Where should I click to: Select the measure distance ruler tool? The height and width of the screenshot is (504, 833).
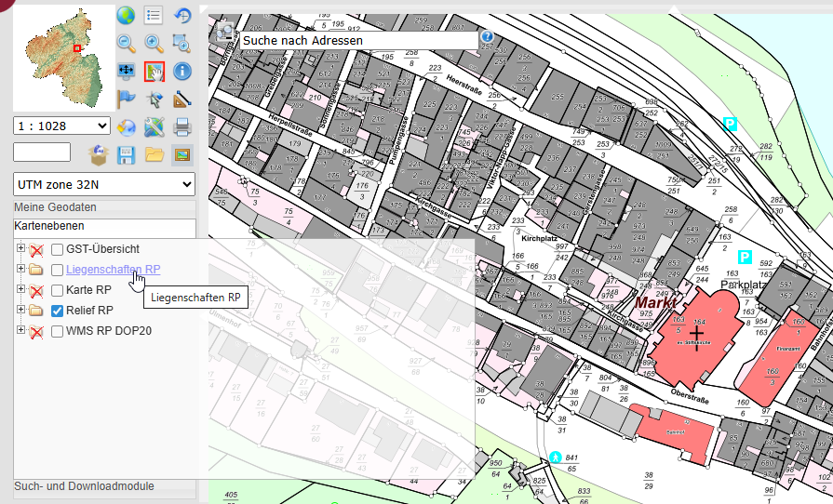tap(182, 99)
